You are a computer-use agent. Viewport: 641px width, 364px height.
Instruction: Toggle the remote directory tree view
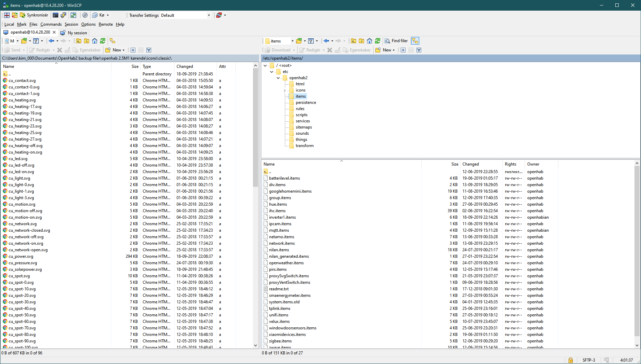pyautogui.click(x=415, y=41)
